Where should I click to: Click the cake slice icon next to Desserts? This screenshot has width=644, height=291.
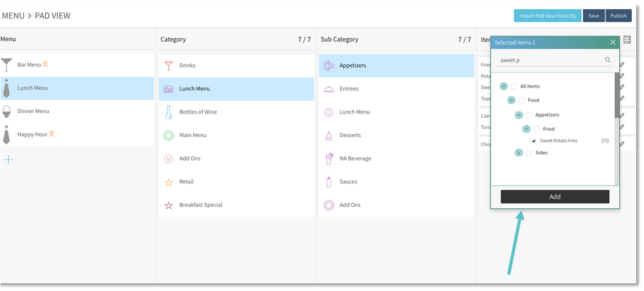click(x=329, y=136)
